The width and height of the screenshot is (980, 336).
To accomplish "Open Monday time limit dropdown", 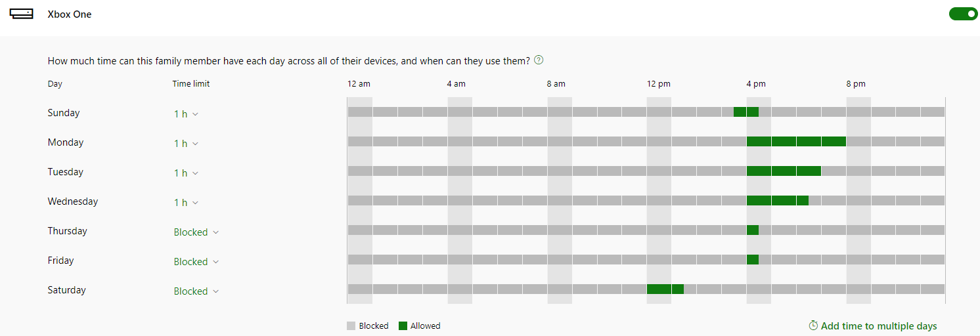I will [186, 144].
